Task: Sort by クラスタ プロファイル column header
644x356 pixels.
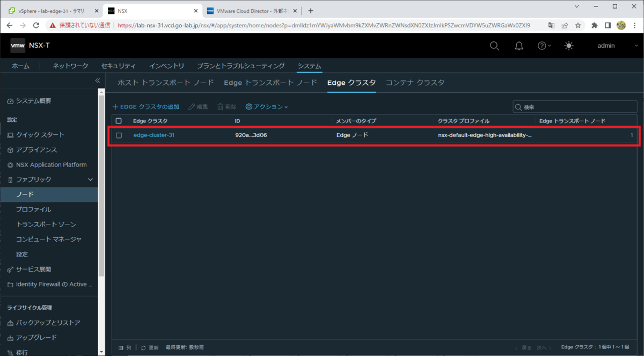Action: (464, 121)
